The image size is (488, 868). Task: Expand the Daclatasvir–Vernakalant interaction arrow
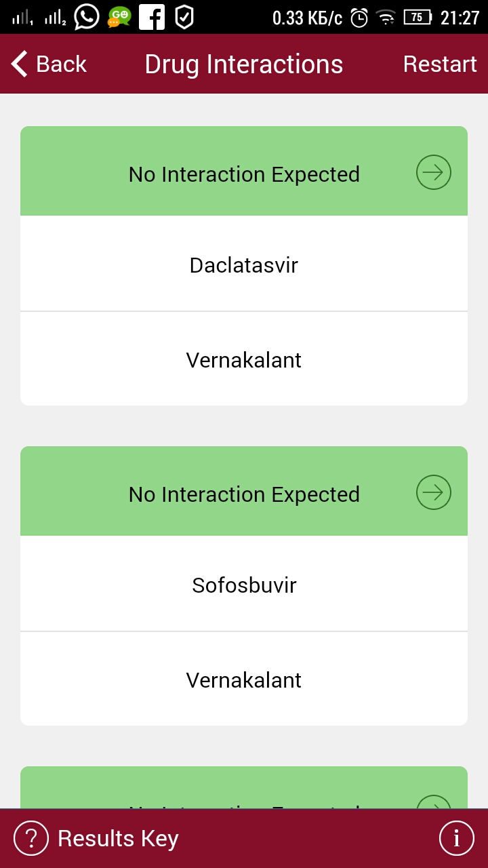point(433,173)
